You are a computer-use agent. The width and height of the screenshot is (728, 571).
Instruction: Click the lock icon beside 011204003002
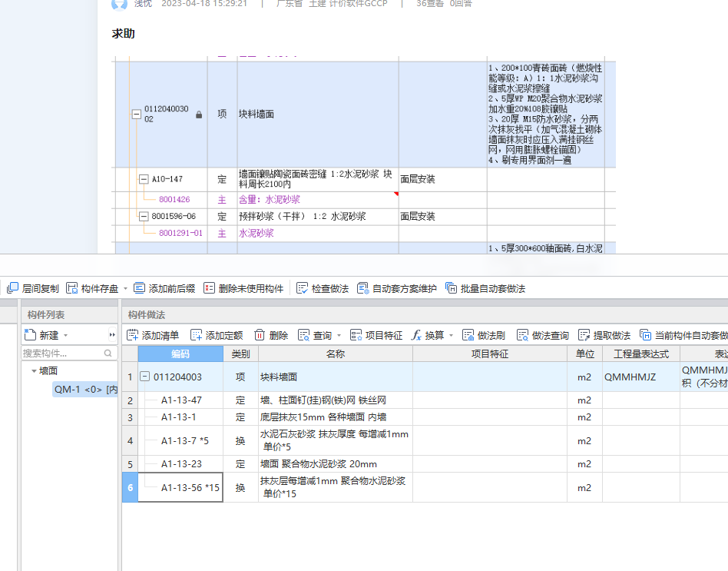click(x=199, y=115)
